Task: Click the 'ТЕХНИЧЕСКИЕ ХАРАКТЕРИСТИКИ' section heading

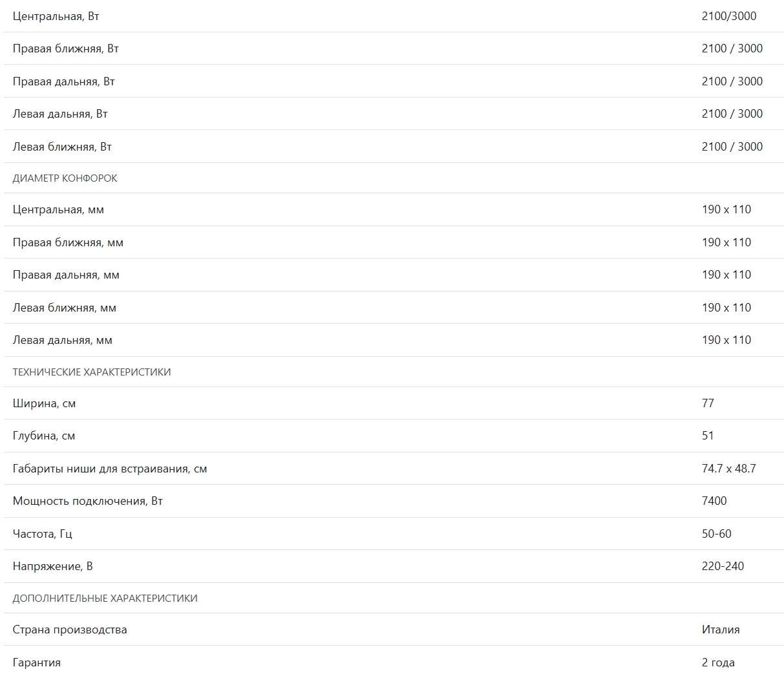Action: (92, 372)
